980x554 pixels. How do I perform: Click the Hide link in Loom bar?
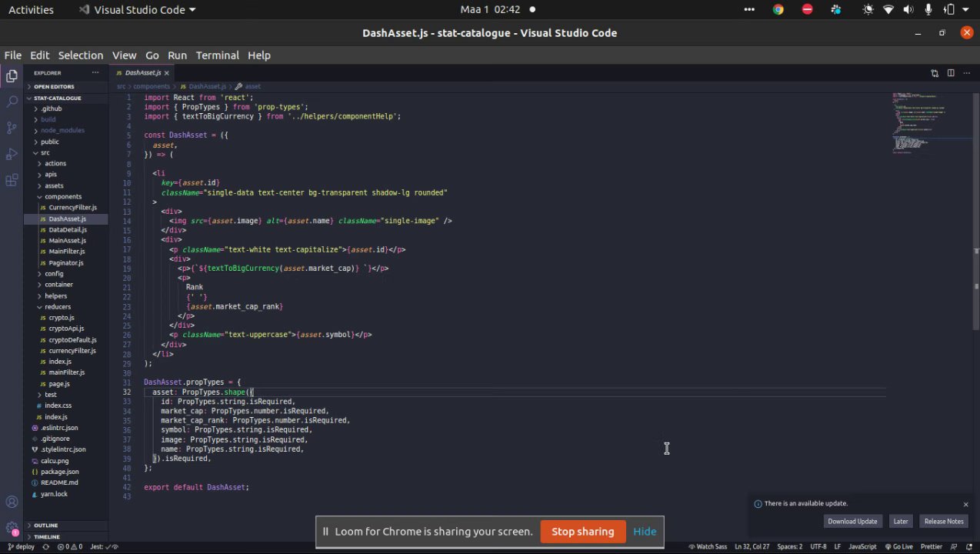645,532
